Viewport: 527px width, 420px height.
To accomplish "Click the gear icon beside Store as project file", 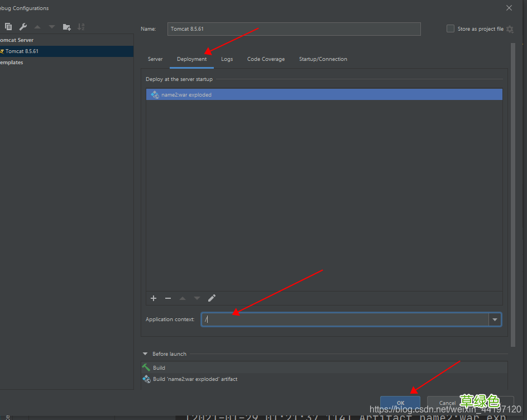I will click(510, 29).
